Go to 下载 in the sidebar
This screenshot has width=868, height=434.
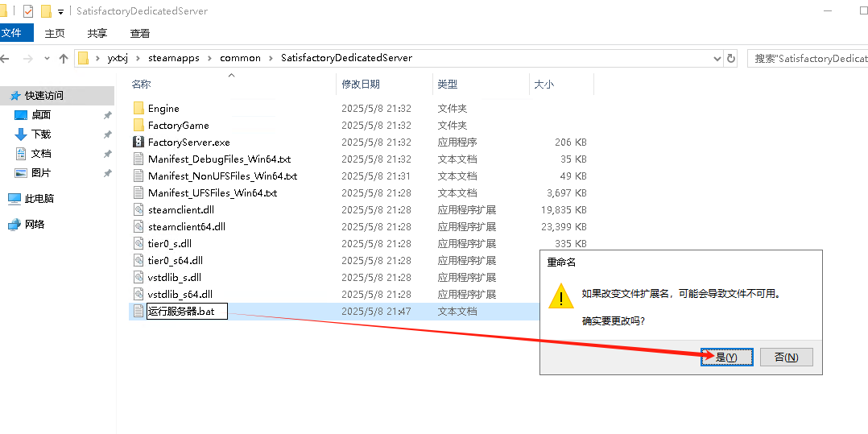click(x=40, y=134)
